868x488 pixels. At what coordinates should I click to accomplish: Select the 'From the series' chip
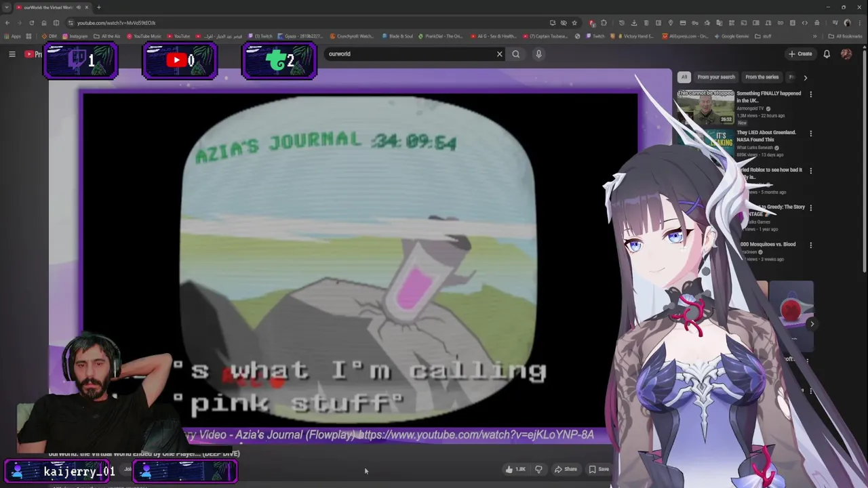762,77
